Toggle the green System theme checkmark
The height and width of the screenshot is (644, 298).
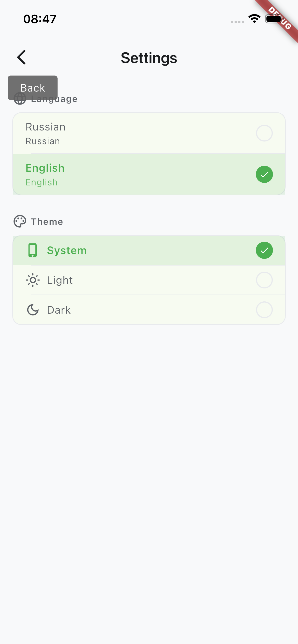pos(264,250)
